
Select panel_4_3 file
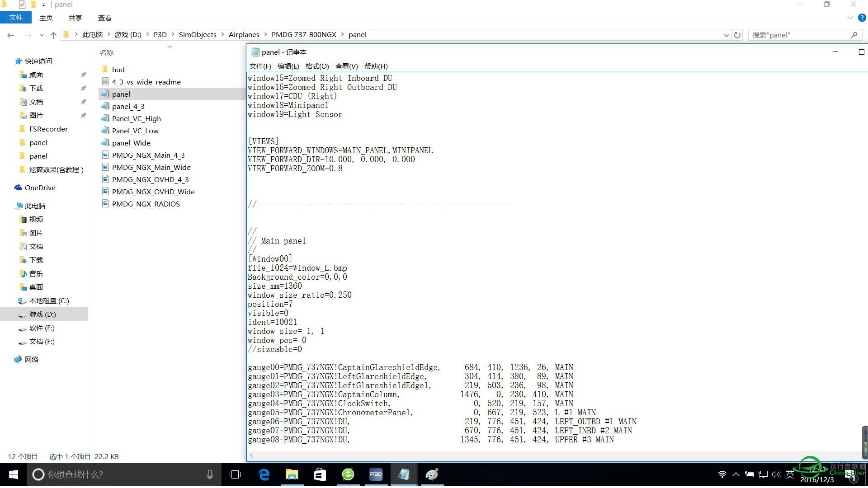click(x=128, y=106)
